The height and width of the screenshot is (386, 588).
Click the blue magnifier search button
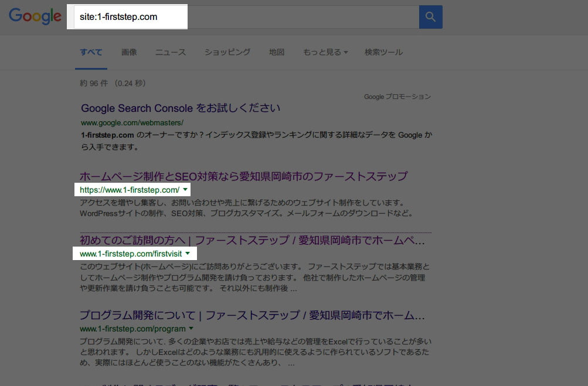(x=430, y=17)
